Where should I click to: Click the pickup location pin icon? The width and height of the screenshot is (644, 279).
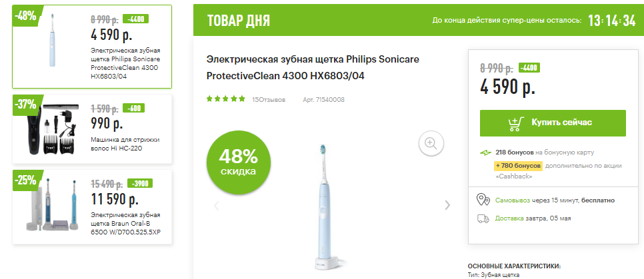[x=483, y=200]
